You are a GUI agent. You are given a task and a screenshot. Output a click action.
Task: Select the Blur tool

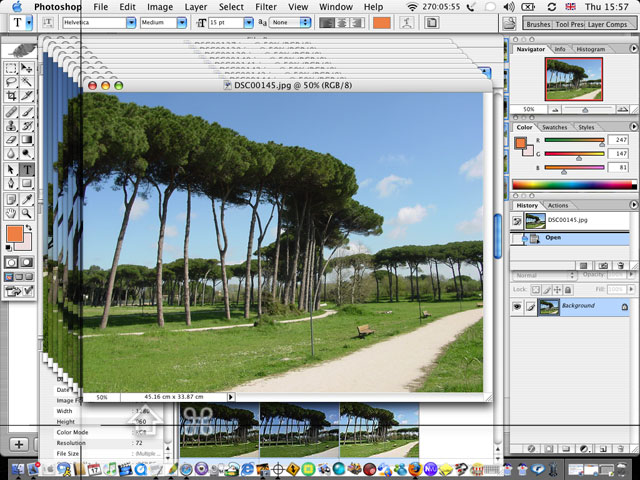coord(11,153)
